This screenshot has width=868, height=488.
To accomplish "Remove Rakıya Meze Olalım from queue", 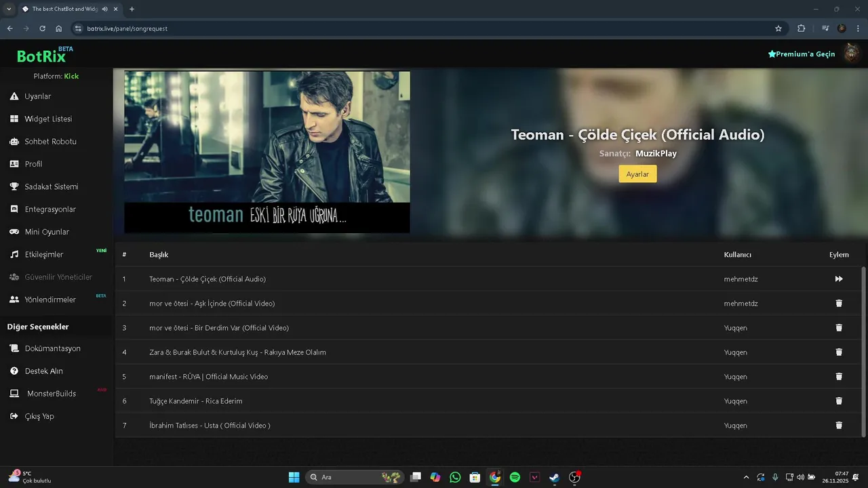I will [x=839, y=352].
